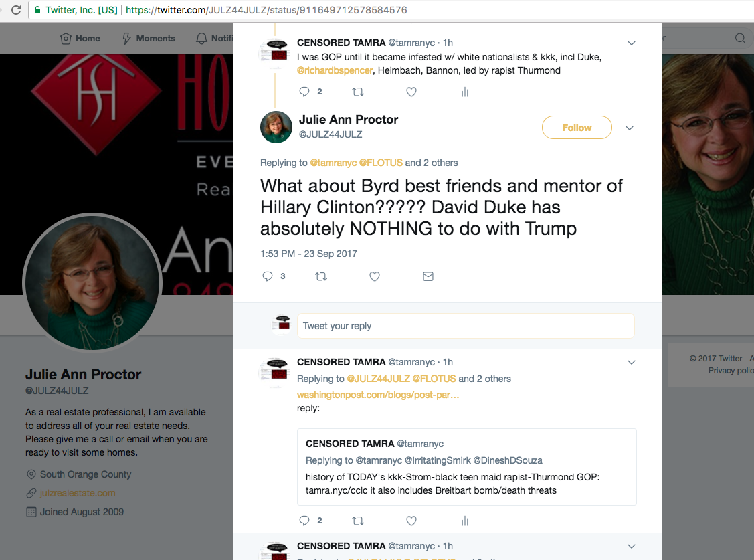Screen dimensions: 754x560
Task: Reply to the washingtonpost link tweet
Action: [304, 521]
